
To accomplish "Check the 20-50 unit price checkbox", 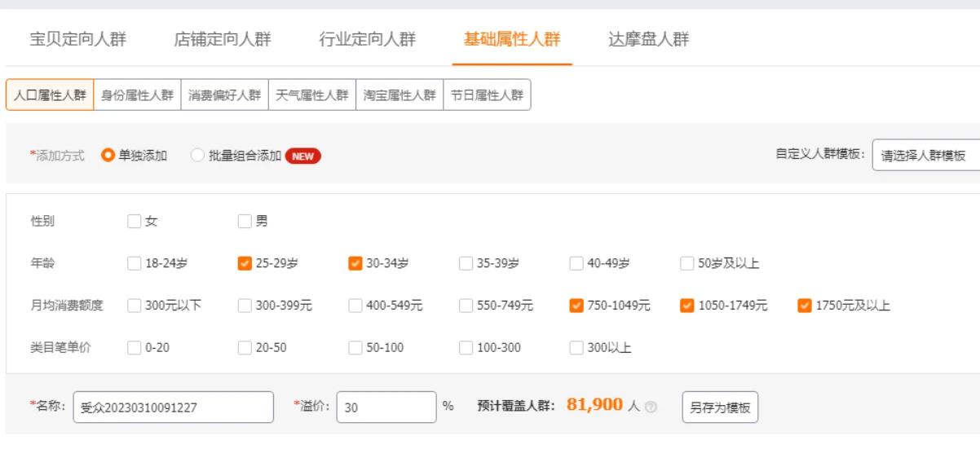I will [245, 348].
